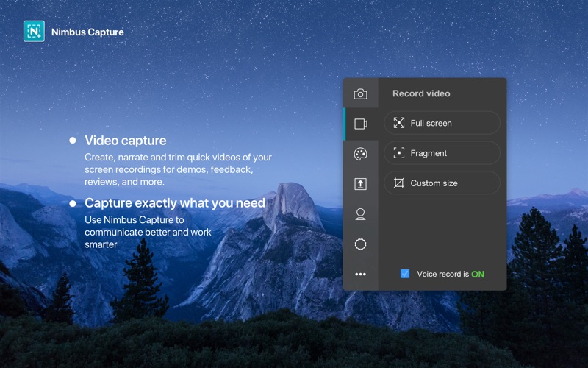Pick Custom size recording option
588x368 pixels.
tap(442, 183)
